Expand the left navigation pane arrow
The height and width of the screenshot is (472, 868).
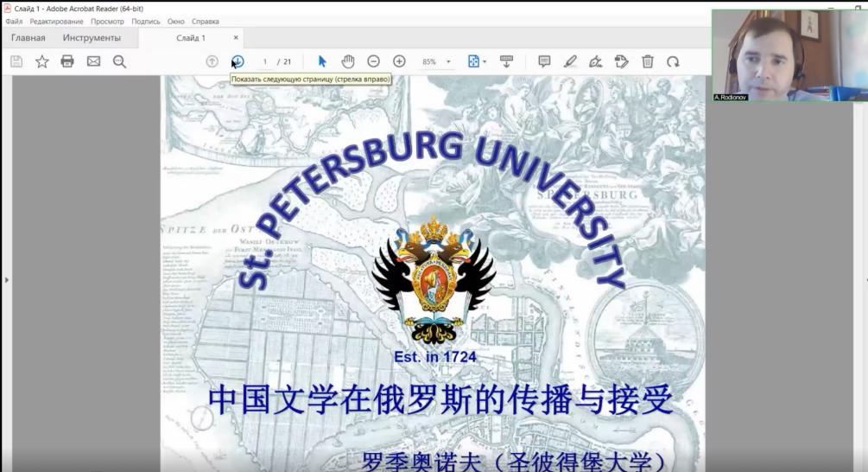[x=7, y=280]
